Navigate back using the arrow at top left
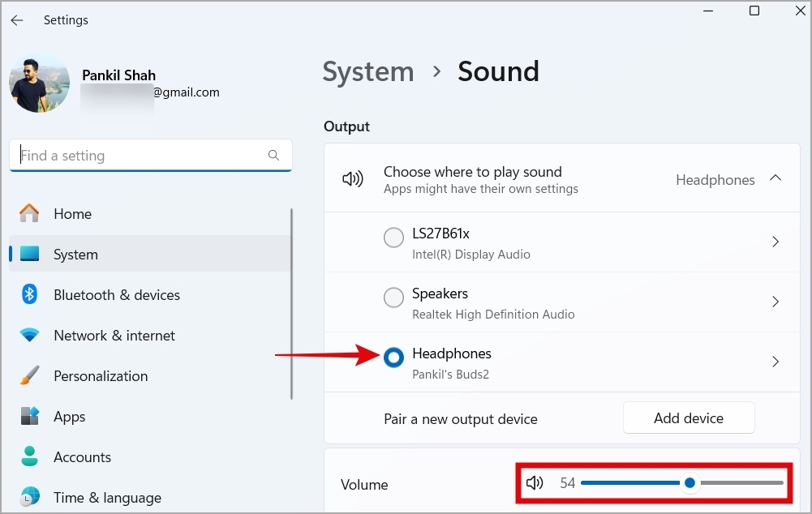Image resolution: width=812 pixels, height=514 pixels. 16,19
